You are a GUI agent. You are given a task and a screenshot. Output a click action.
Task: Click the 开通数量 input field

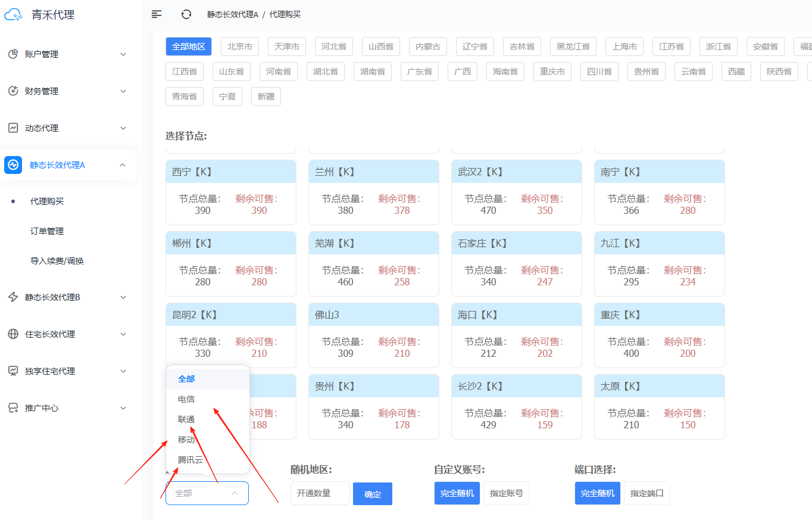point(320,493)
